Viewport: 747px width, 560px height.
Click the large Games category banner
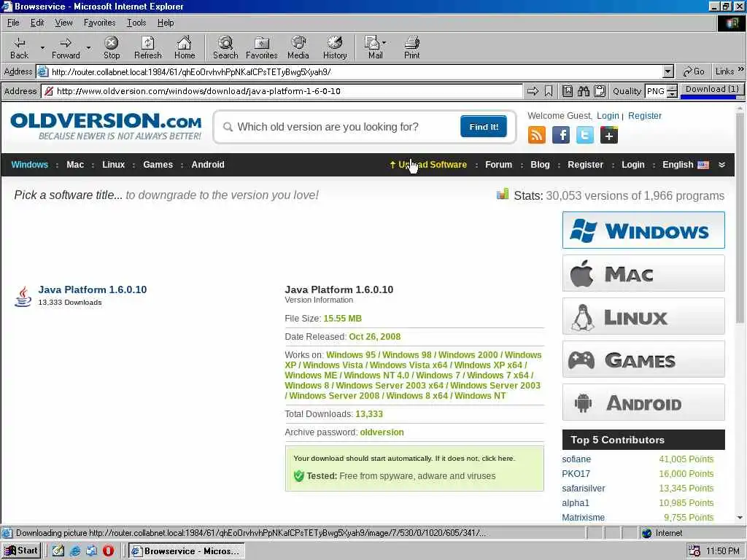[643, 359]
